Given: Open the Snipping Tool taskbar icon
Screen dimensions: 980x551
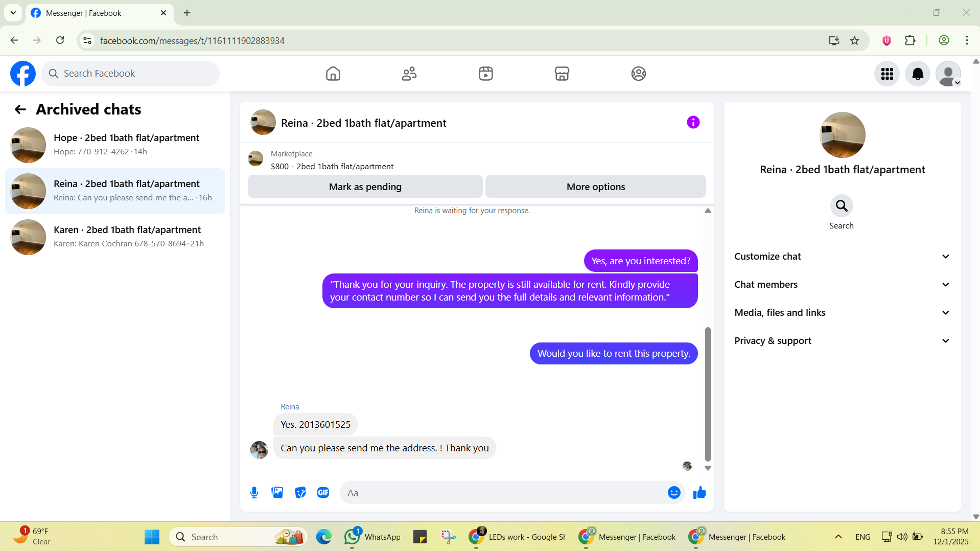Looking at the screenshot, I should pos(448,537).
